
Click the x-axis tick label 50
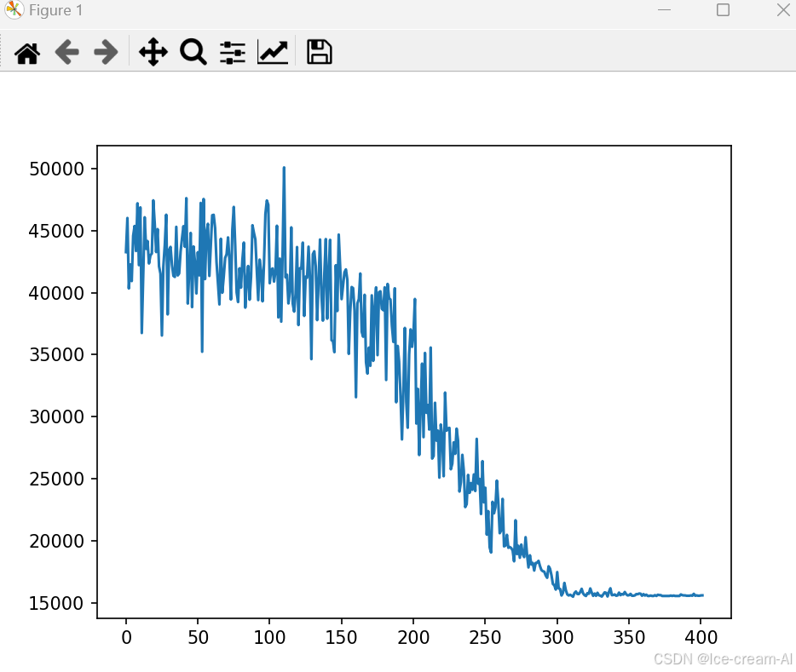pyautogui.click(x=198, y=638)
